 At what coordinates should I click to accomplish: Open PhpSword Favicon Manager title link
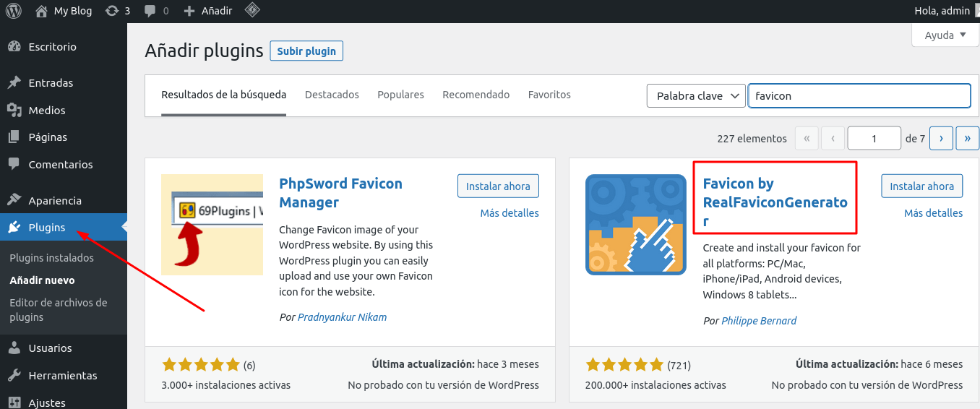340,193
